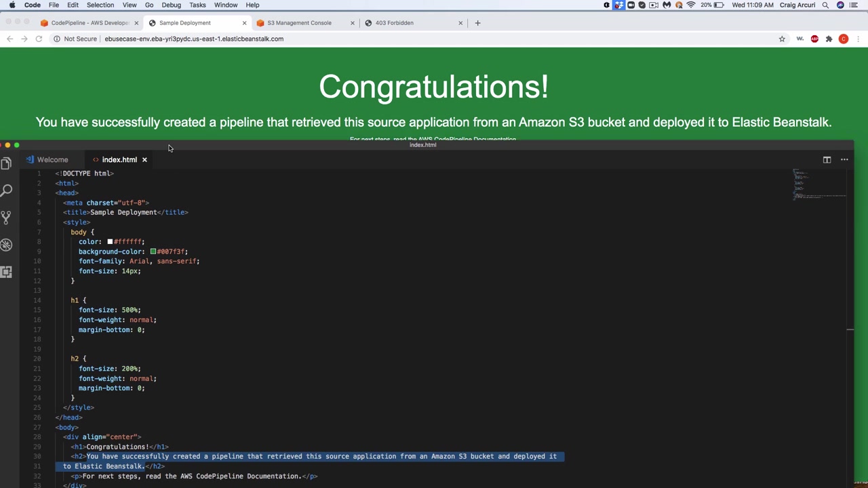
Task: Open the Debug menu in menu bar
Action: 171,5
